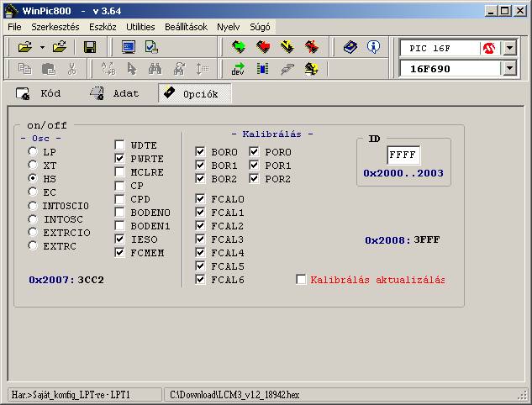Switch to the Kód tab
Viewport: 532px width, 405px height.
coord(39,93)
